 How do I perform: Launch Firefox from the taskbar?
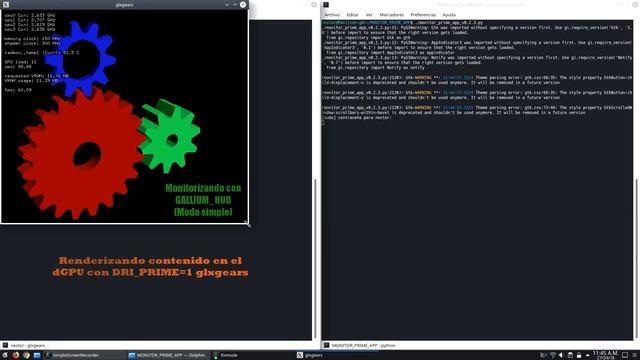point(16,355)
